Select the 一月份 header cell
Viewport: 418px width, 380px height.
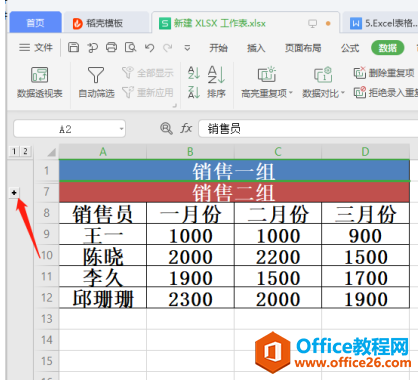point(190,213)
